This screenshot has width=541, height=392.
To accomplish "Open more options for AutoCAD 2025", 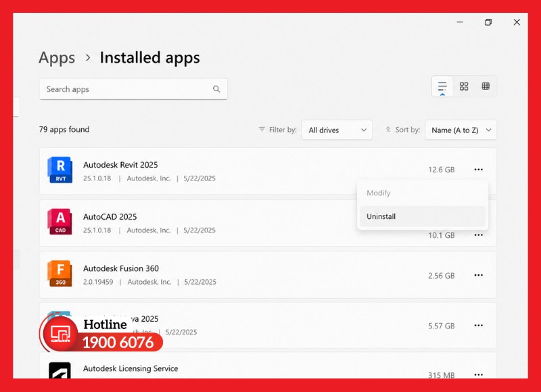I will coord(479,235).
